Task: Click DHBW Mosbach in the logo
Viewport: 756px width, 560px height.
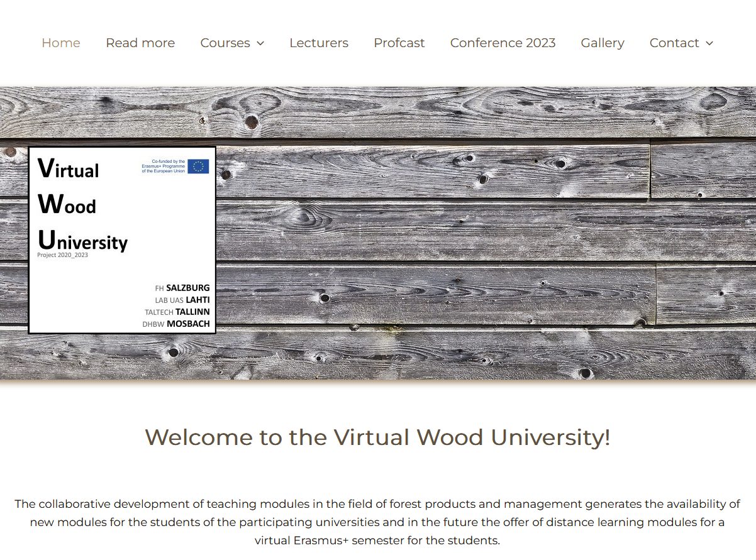Action: [x=175, y=324]
